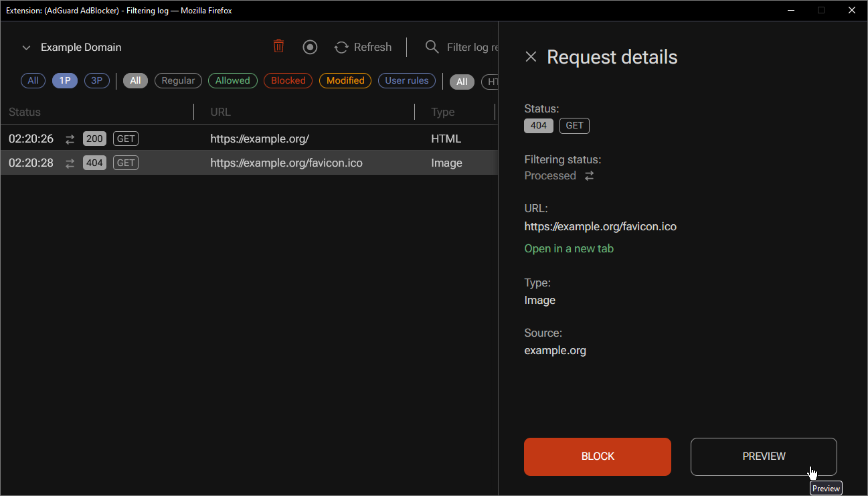868x496 pixels.
Task: Click the PREVIEW button
Action: tap(763, 457)
